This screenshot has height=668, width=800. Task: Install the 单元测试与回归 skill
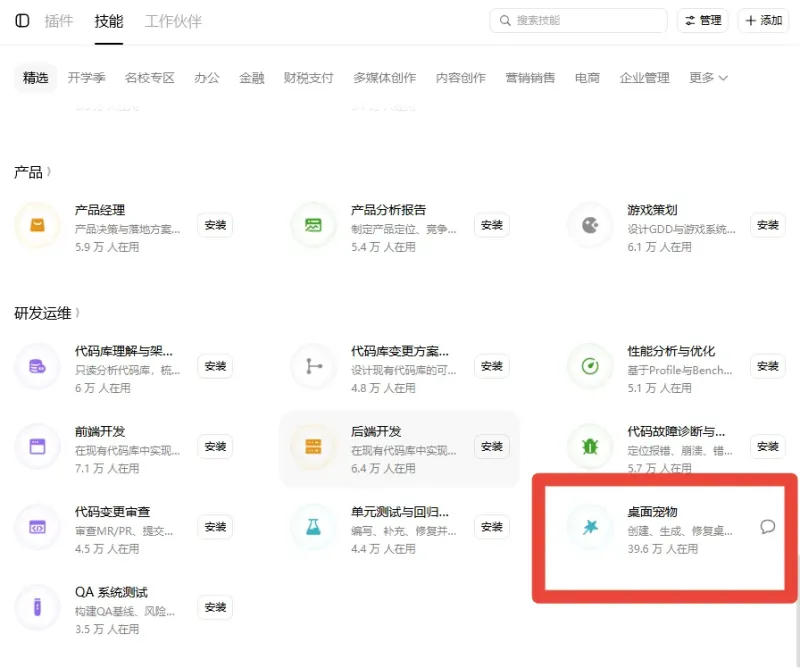(x=492, y=527)
